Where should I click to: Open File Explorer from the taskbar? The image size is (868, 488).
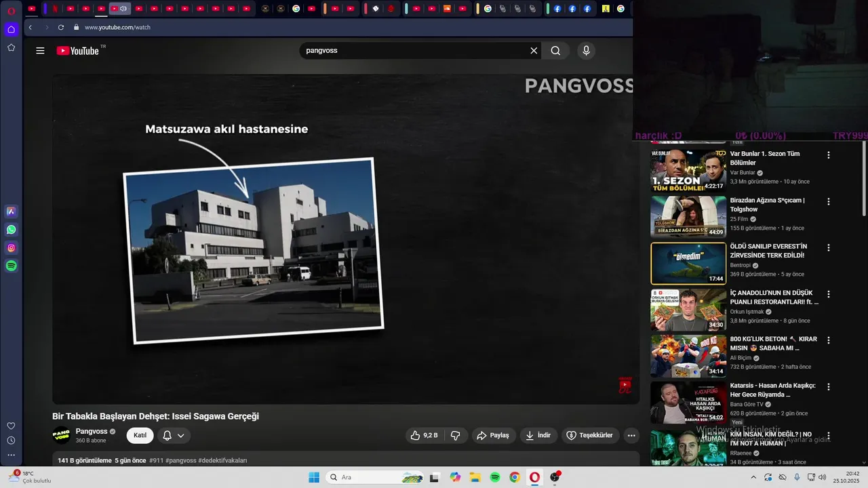pos(475,477)
